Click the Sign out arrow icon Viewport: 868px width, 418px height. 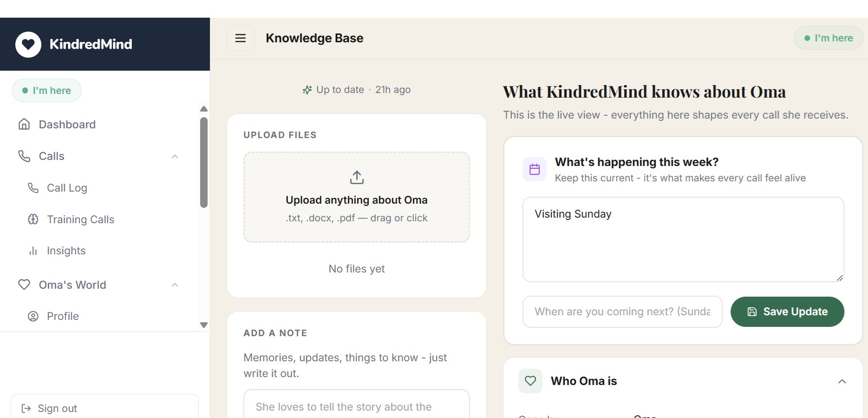click(26, 408)
